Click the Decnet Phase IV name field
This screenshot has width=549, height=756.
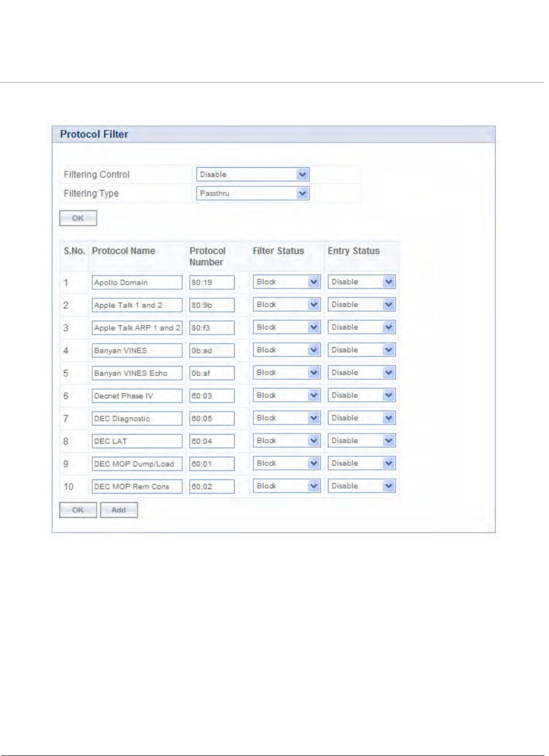coord(137,396)
